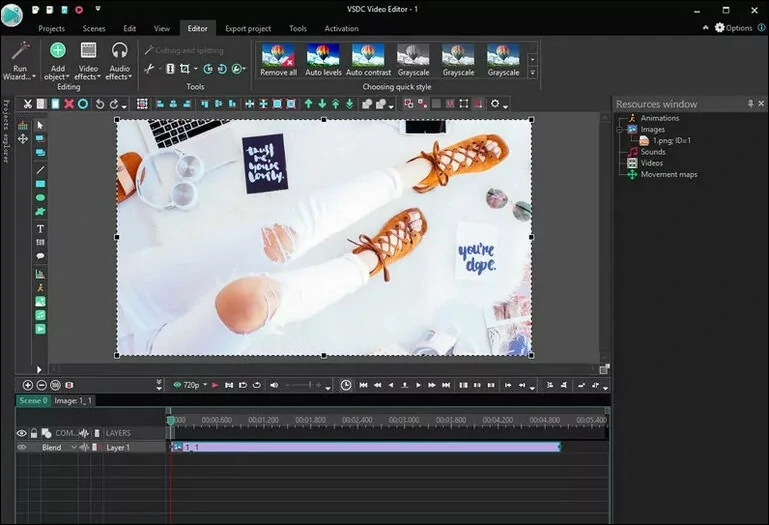Move object up with green arrow
This screenshot has height=525, width=769.
click(x=308, y=104)
